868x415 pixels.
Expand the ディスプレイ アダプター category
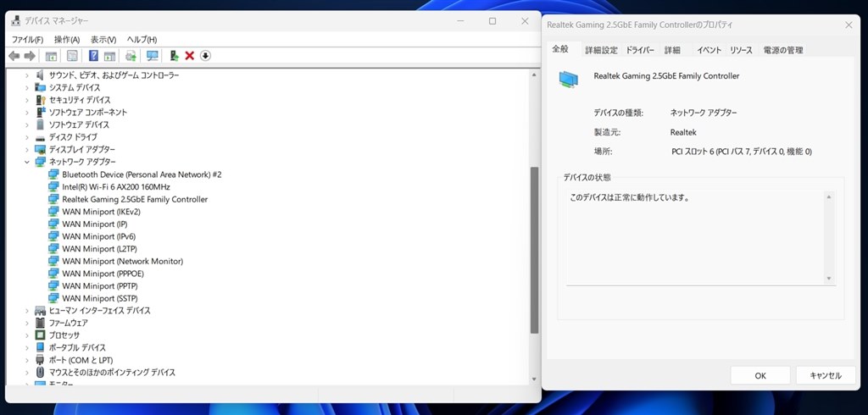click(26, 149)
